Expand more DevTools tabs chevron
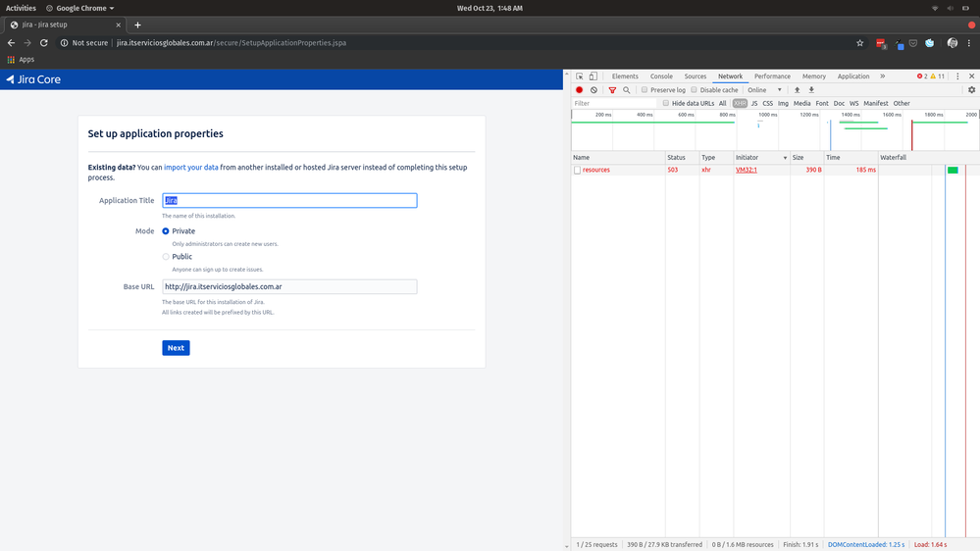This screenshot has width=980, height=551. pyautogui.click(x=883, y=76)
